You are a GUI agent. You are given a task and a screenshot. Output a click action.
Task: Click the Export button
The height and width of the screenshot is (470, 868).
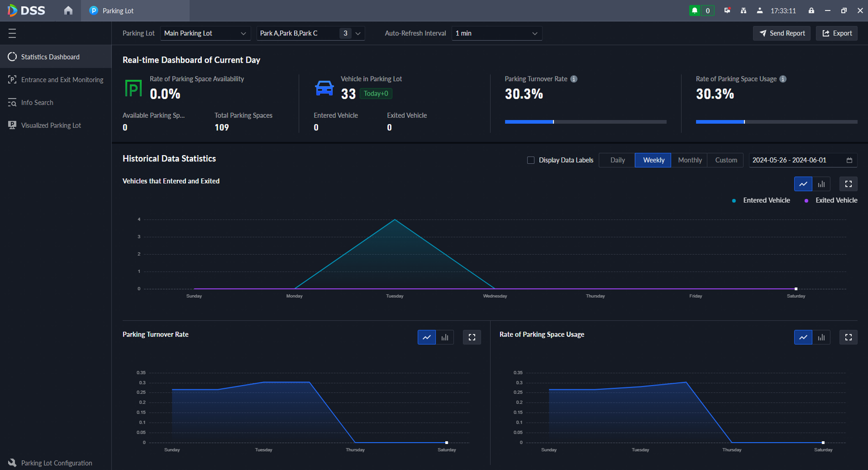[837, 33]
